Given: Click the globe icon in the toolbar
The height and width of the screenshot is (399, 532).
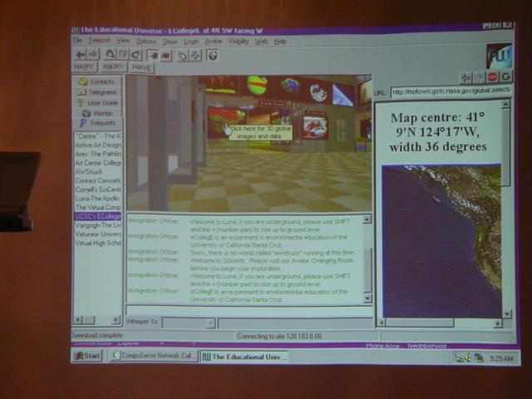Looking at the screenshot, I should [213, 55].
